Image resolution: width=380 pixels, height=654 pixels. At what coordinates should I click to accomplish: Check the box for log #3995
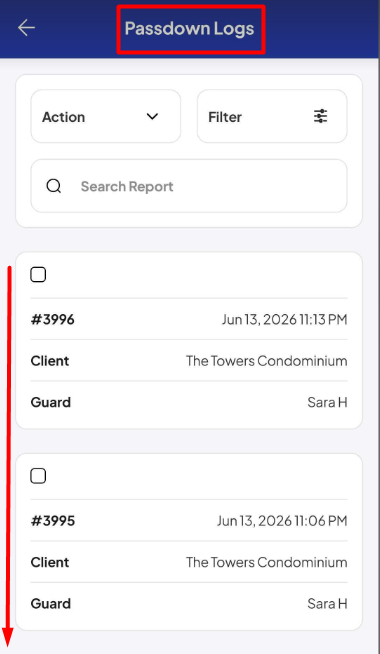pyautogui.click(x=38, y=476)
